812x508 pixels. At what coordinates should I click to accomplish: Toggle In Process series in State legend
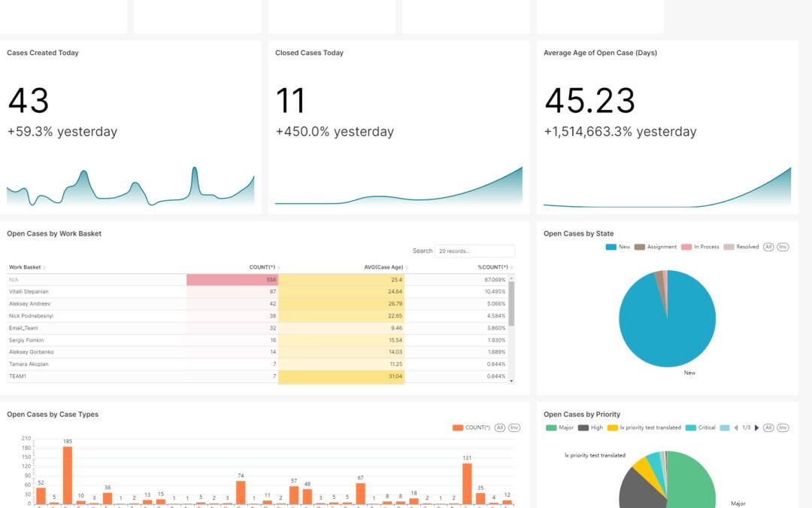700,248
